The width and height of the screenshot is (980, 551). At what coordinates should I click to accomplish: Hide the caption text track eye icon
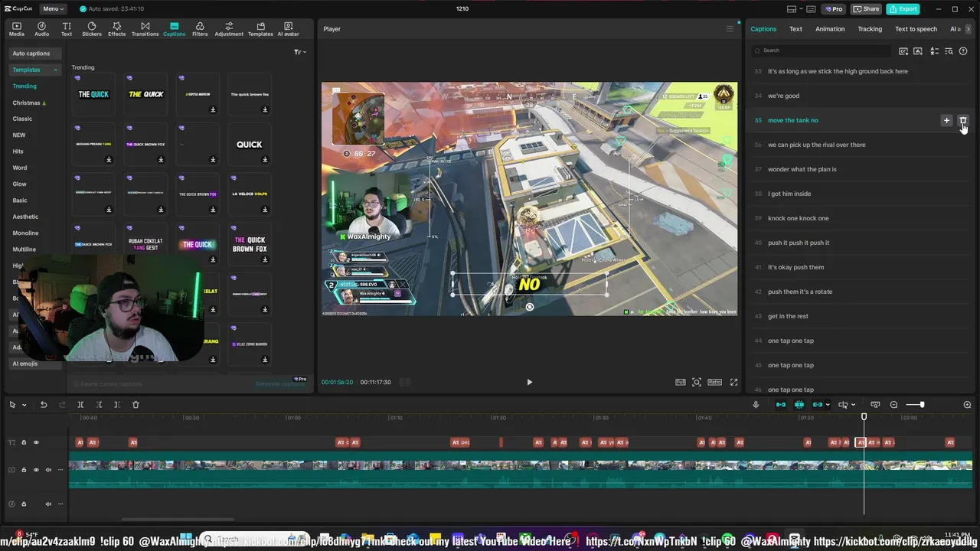[x=36, y=442]
